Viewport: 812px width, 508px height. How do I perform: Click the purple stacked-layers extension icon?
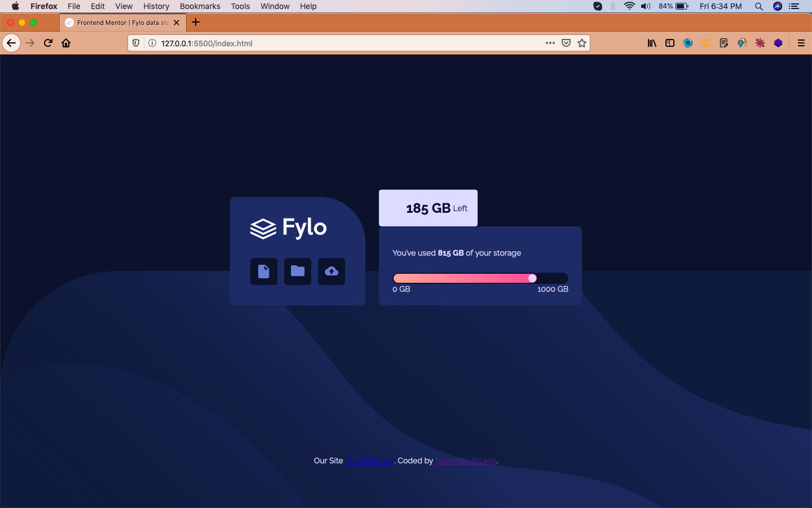[x=778, y=43]
